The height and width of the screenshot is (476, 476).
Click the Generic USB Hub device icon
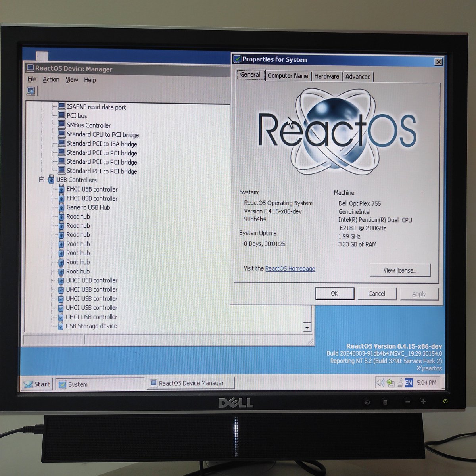61,207
